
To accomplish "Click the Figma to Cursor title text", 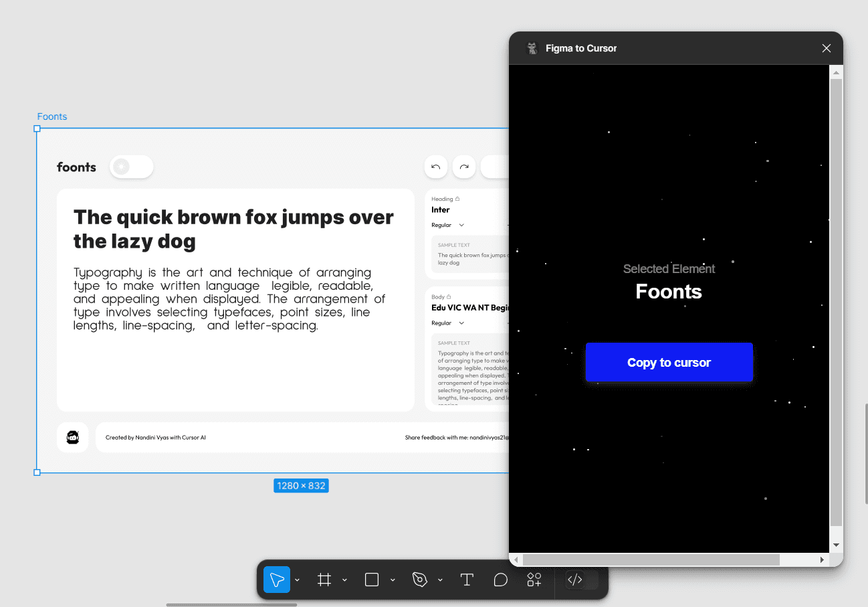I will (x=581, y=48).
